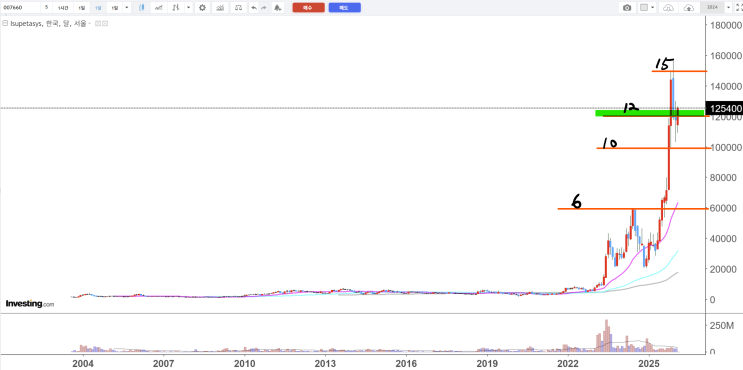The width and height of the screenshot is (743, 370).
Task: Load chart layout via cloud download icon
Action: 669,8
